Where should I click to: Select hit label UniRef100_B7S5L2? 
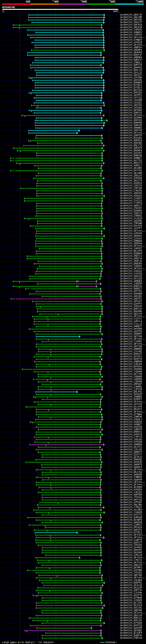click(131, 532)
